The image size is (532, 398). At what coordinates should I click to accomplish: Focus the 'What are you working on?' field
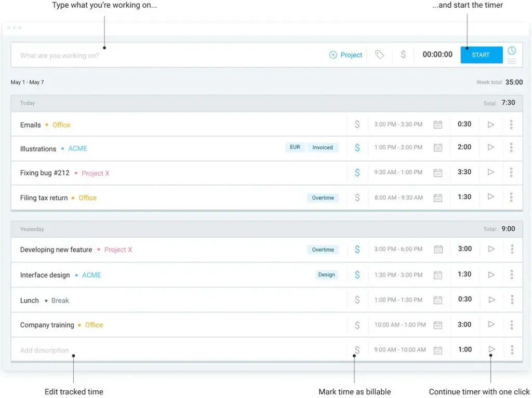point(170,55)
